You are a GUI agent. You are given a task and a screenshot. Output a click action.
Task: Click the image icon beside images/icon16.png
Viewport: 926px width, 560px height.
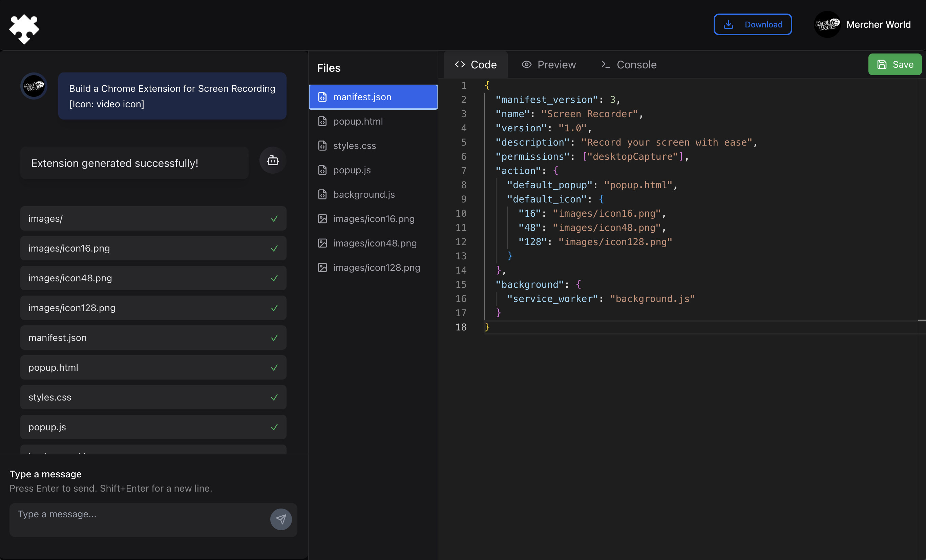322,219
